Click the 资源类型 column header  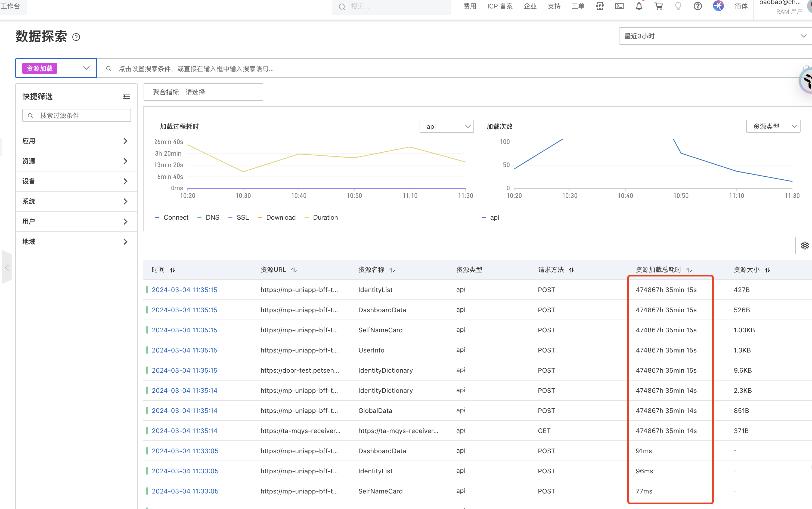tap(469, 270)
